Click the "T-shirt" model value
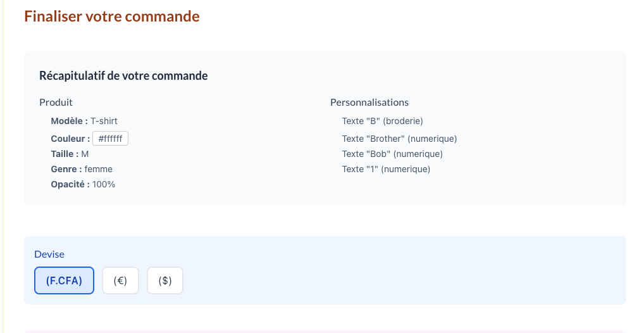Viewport: 644px width, 333px height. (x=104, y=121)
